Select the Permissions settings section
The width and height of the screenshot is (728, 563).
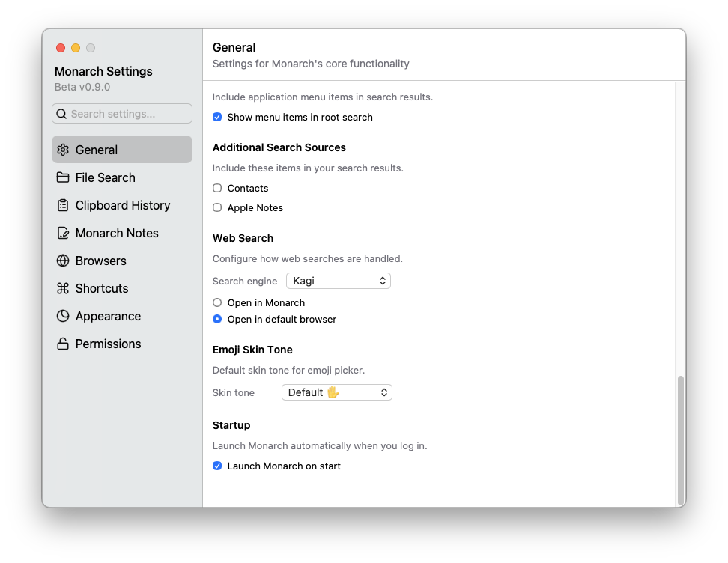(x=108, y=344)
